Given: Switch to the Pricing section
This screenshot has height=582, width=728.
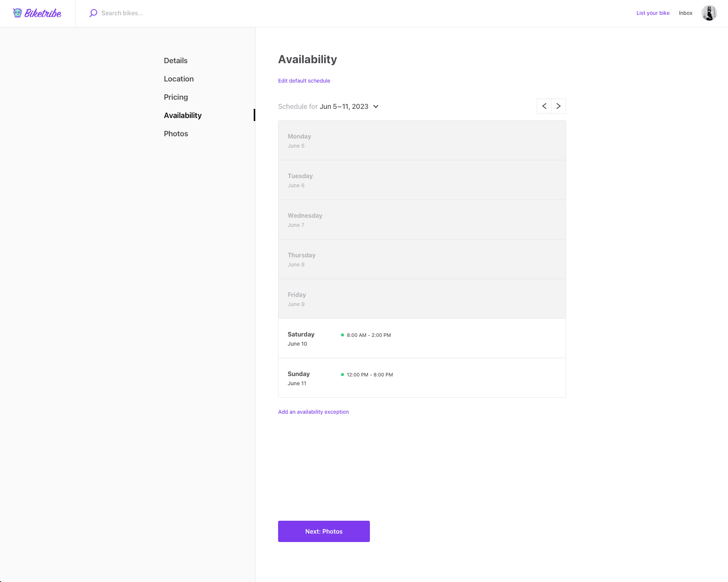Looking at the screenshot, I should [x=176, y=97].
